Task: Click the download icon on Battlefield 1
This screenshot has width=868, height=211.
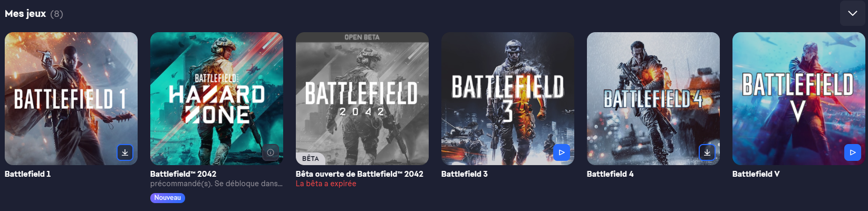Action: coord(125,152)
